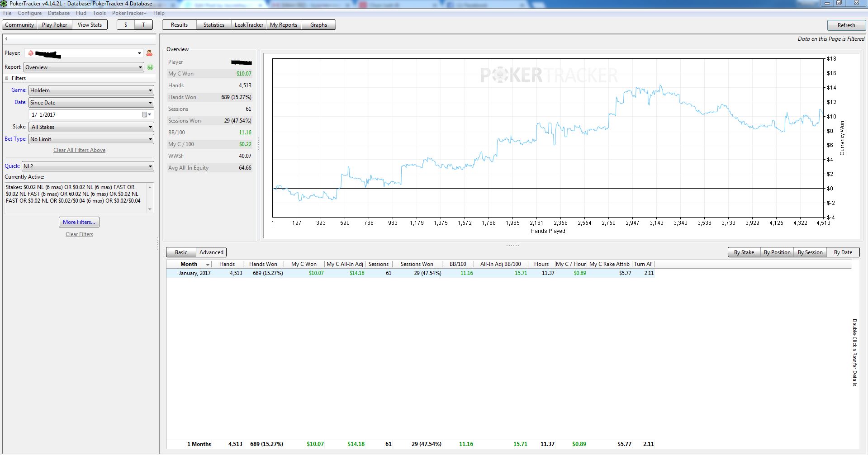Switch to cash game mode ($ button)
Screen dimensions: 868x455
point(126,25)
